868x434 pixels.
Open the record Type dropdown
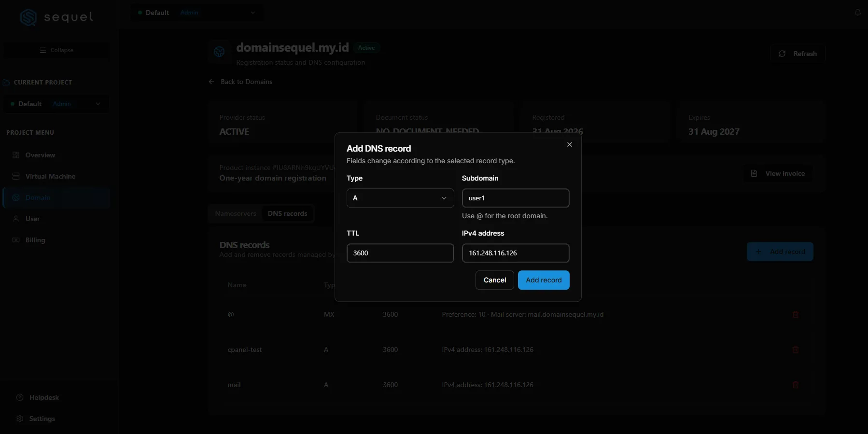(x=400, y=198)
